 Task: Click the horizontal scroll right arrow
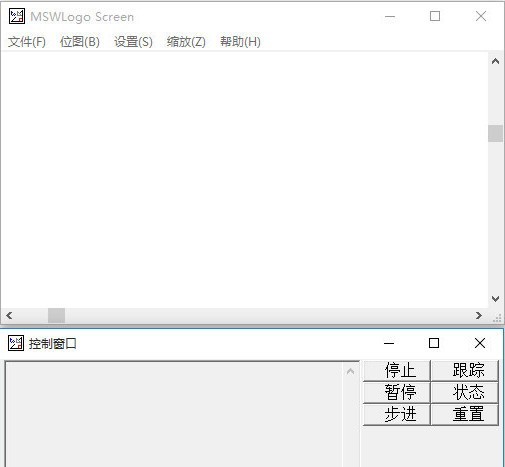click(x=479, y=315)
